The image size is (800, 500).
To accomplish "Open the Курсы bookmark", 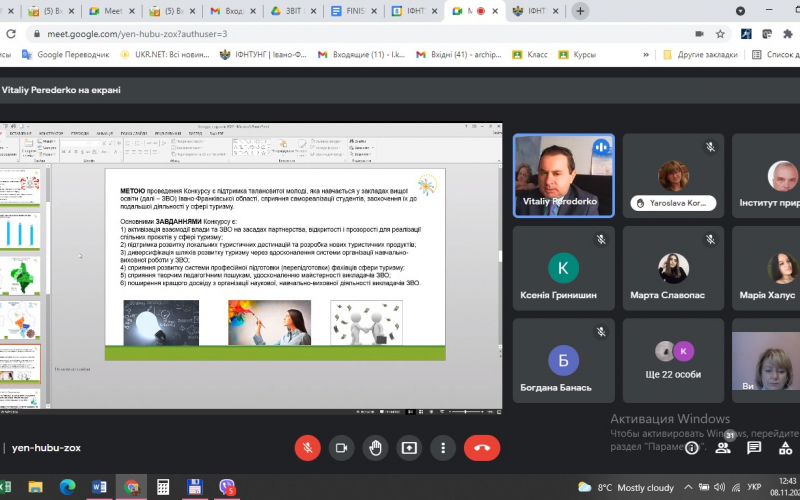I will point(578,54).
